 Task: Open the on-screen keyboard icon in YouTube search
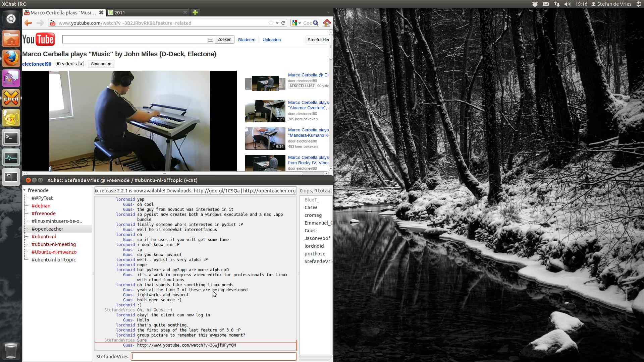coord(210,40)
